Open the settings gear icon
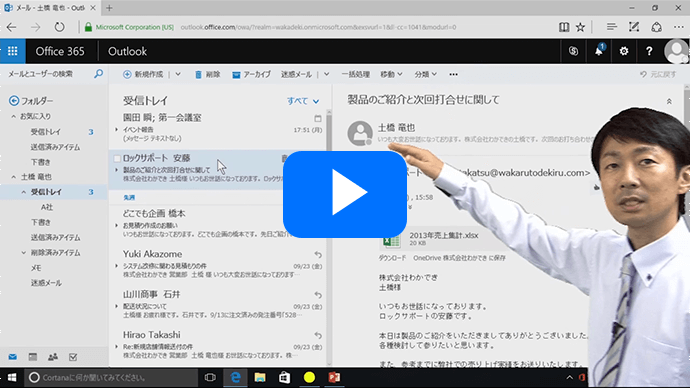This screenshot has height=388, width=690. click(x=624, y=51)
